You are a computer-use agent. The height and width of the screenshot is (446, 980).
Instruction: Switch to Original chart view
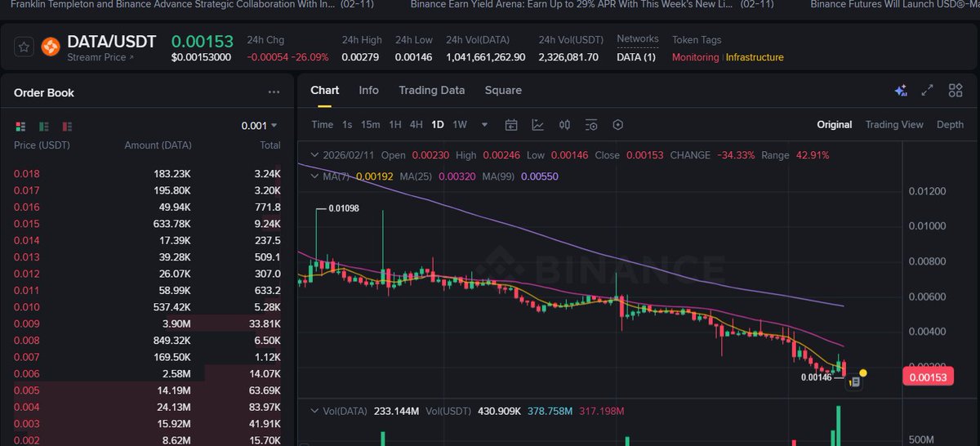(835, 125)
